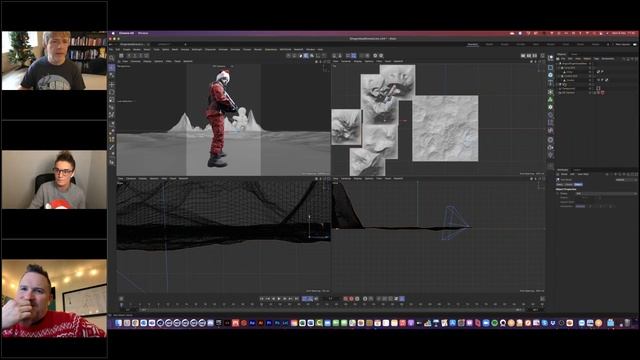This screenshot has width=640, height=360.
Task: Open Photoshop from the Dock
Action: [x=278, y=323]
